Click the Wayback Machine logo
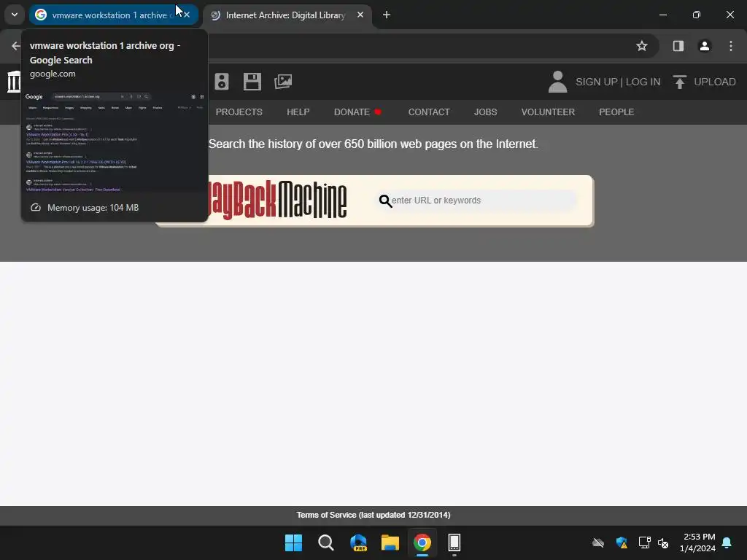Image resolution: width=747 pixels, height=560 pixels. [x=277, y=200]
